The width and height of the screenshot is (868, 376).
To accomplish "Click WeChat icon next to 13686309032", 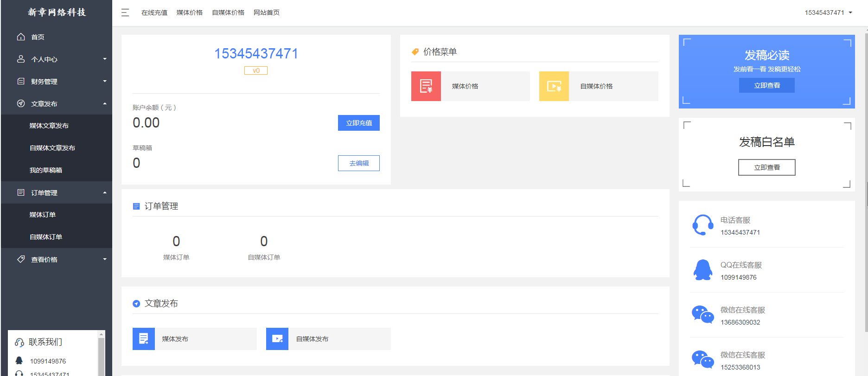I will click(703, 315).
